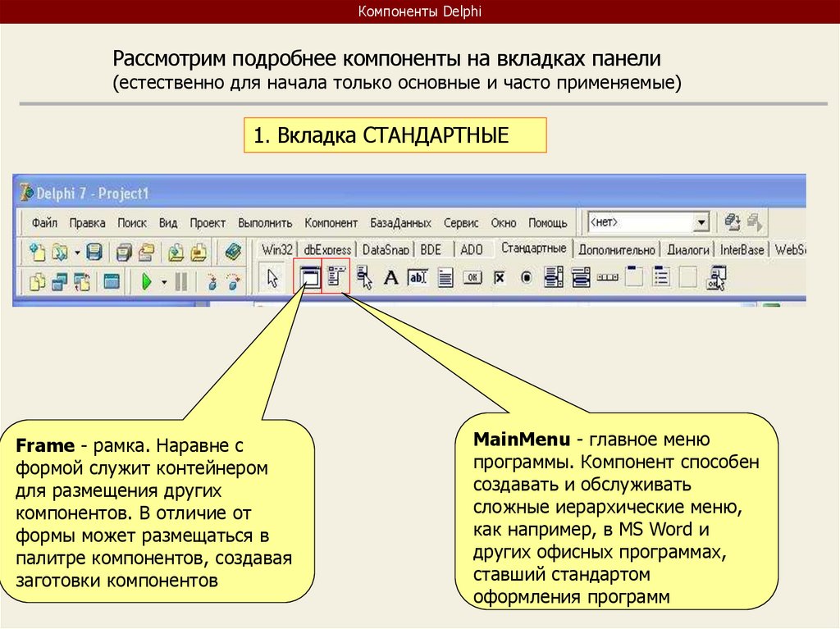Expand the Run button dropdown arrow
This screenshot has height=629, width=840.
(x=164, y=282)
